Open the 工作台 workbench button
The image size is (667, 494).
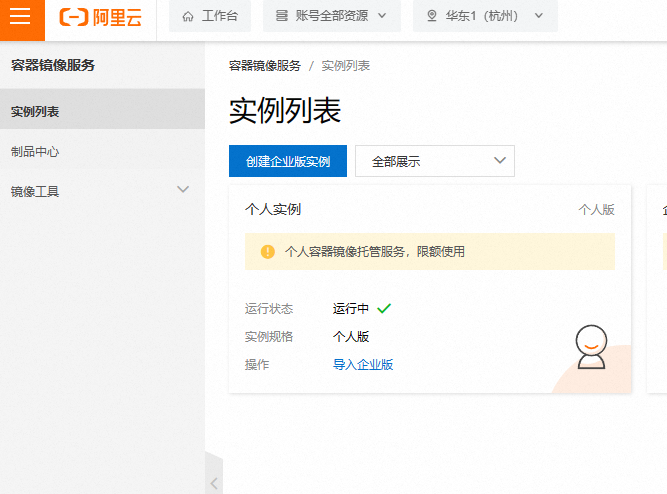pyautogui.click(x=210, y=16)
